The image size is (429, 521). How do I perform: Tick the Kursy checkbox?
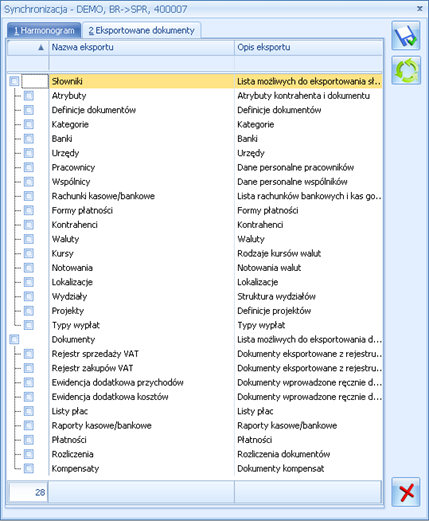tap(29, 253)
